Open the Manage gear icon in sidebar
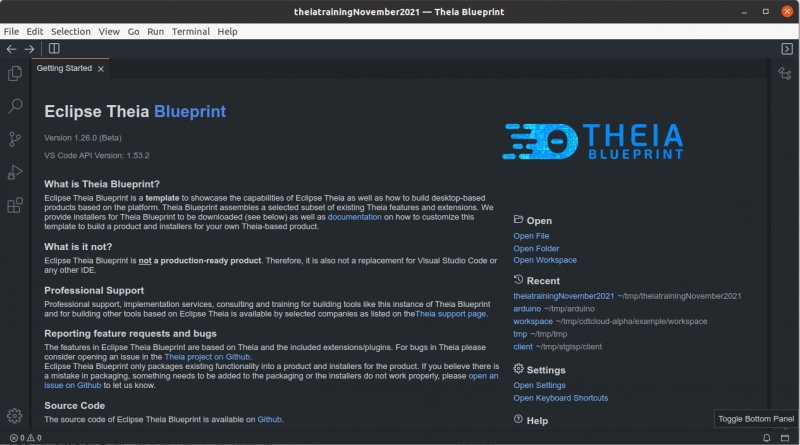Image resolution: width=800 pixels, height=445 pixels. click(x=14, y=416)
